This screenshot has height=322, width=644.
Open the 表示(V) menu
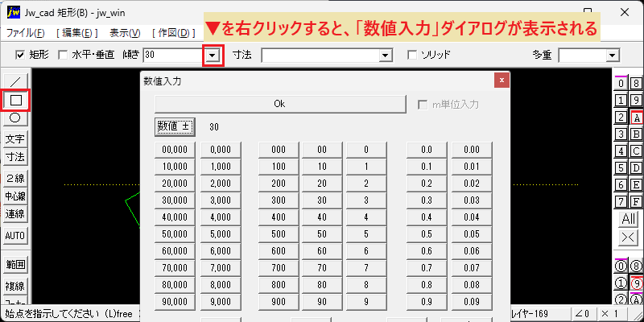click(126, 33)
